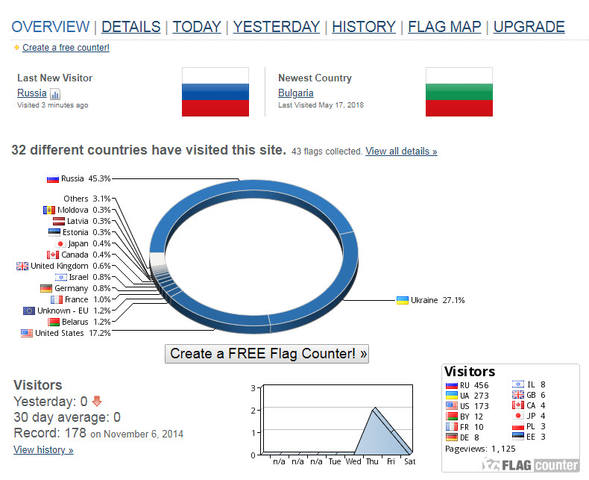Click the '30 day average: 0' text
589x480 pixels.
pos(67,417)
